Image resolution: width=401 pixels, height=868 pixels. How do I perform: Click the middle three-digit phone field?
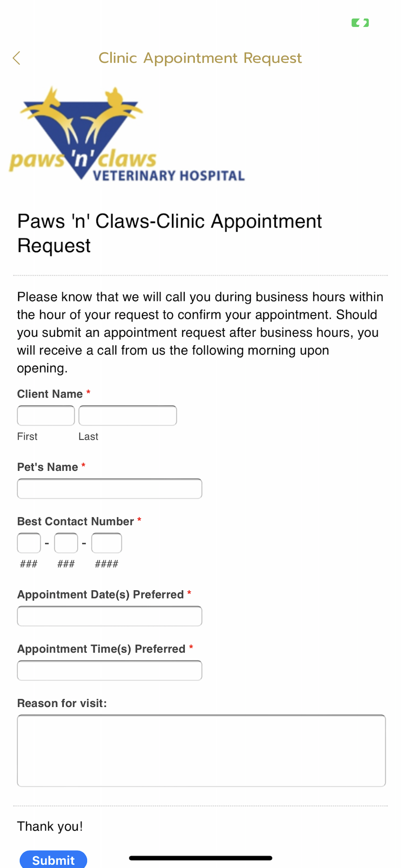click(x=66, y=543)
